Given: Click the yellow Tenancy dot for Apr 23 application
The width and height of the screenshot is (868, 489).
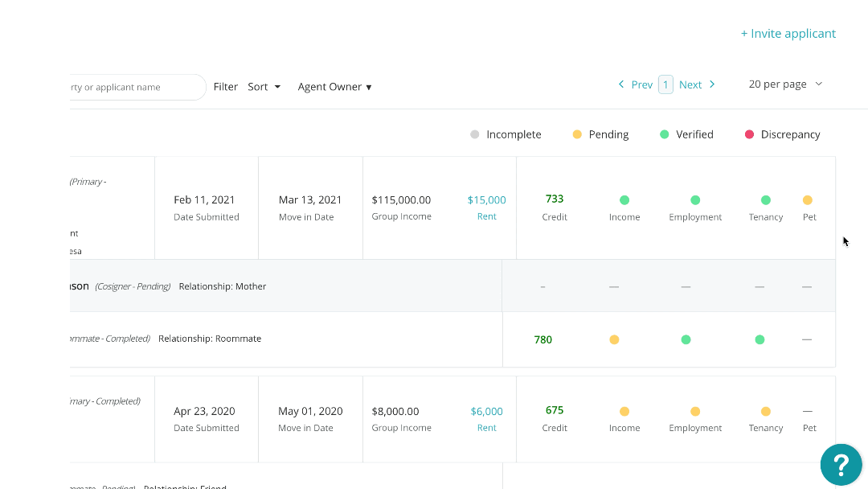Looking at the screenshot, I should (x=765, y=411).
